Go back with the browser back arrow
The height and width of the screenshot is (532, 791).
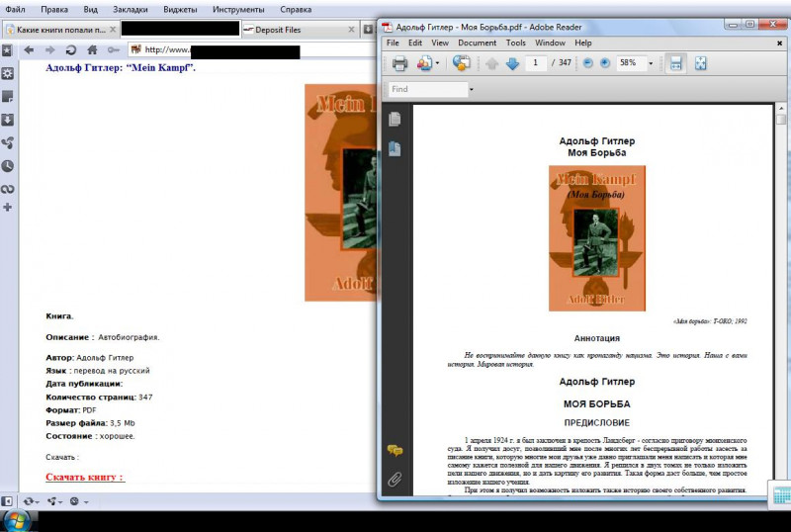click(29, 49)
